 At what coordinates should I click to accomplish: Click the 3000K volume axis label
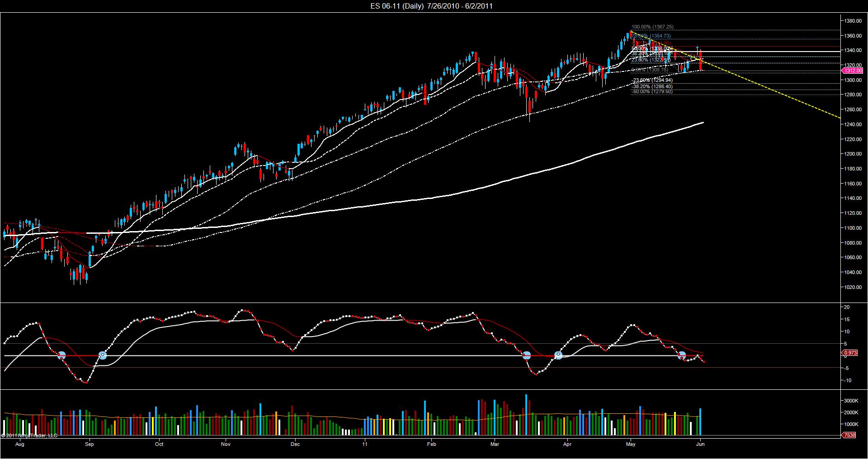coord(851,401)
